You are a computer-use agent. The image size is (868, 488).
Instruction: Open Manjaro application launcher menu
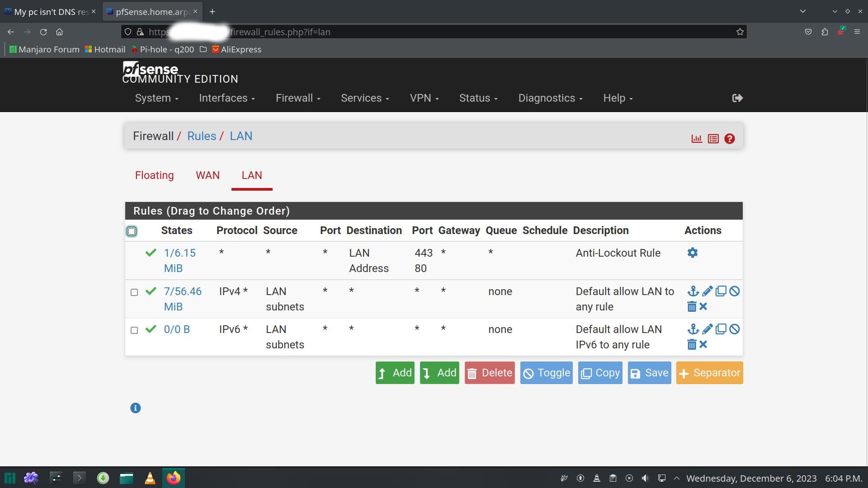tap(10, 478)
